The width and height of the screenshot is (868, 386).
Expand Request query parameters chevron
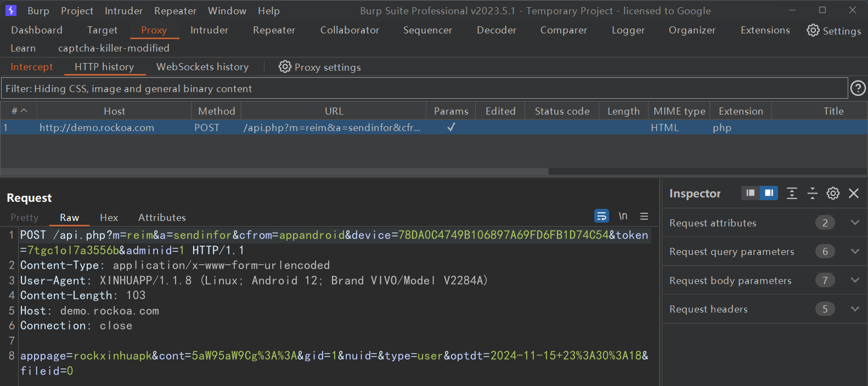pos(855,251)
